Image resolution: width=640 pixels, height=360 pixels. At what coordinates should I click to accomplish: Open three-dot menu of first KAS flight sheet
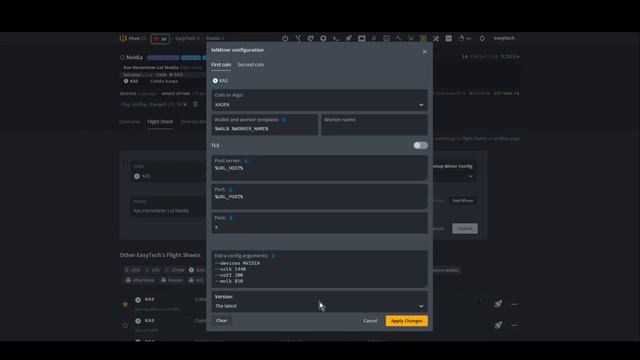tap(514, 304)
